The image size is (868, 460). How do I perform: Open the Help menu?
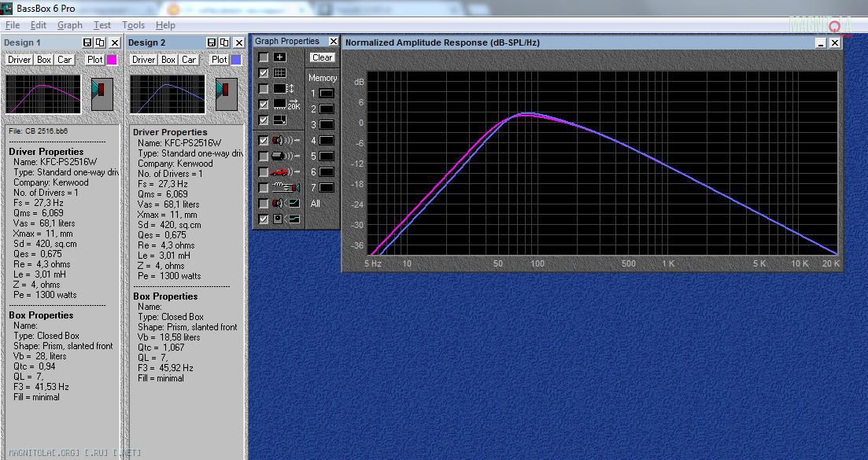click(165, 25)
